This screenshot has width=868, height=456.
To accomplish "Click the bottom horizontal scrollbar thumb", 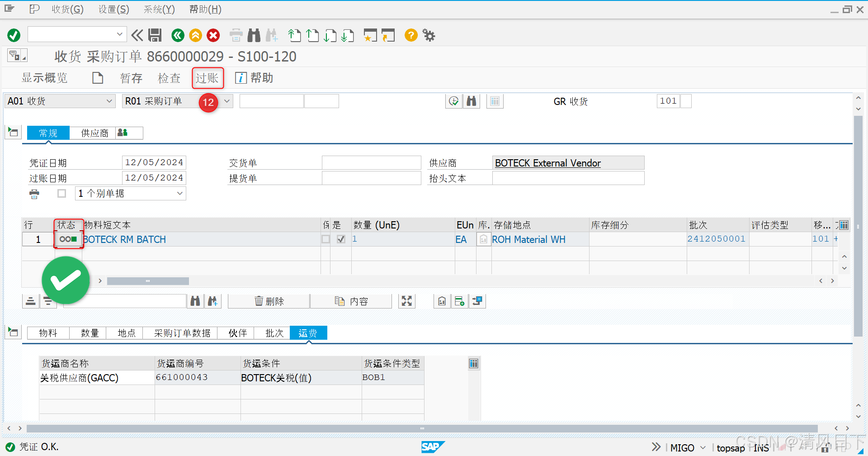I will point(422,428).
